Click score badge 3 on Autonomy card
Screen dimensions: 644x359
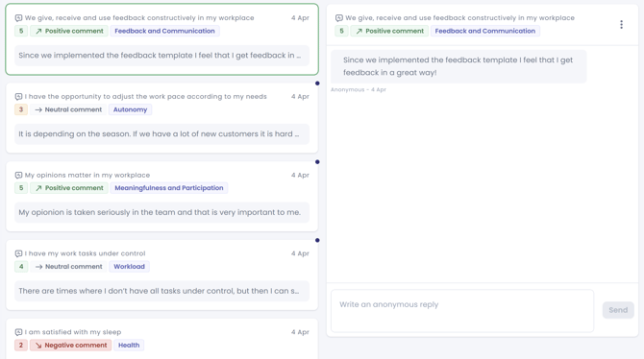click(x=21, y=109)
